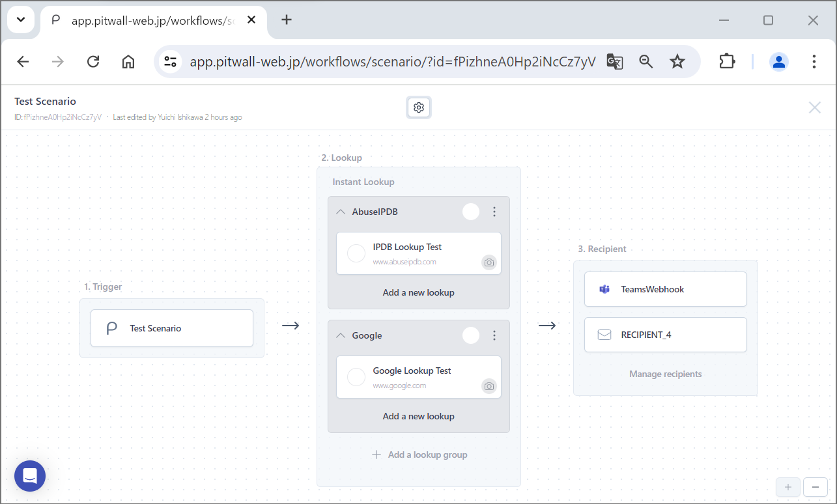Open Google group three-dot menu
837x504 pixels.
494,335
